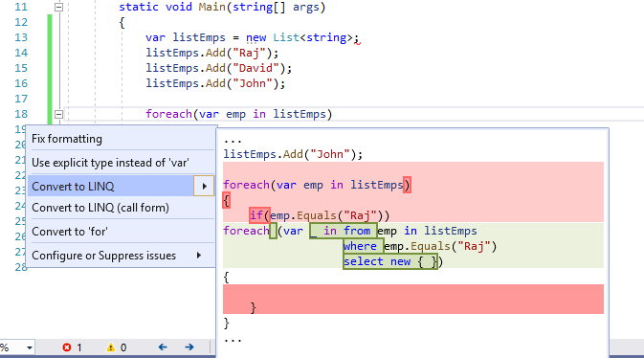This screenshot has height=358, width=644.
Task: Click the red error count icon
Action: (x=67, y=347)
